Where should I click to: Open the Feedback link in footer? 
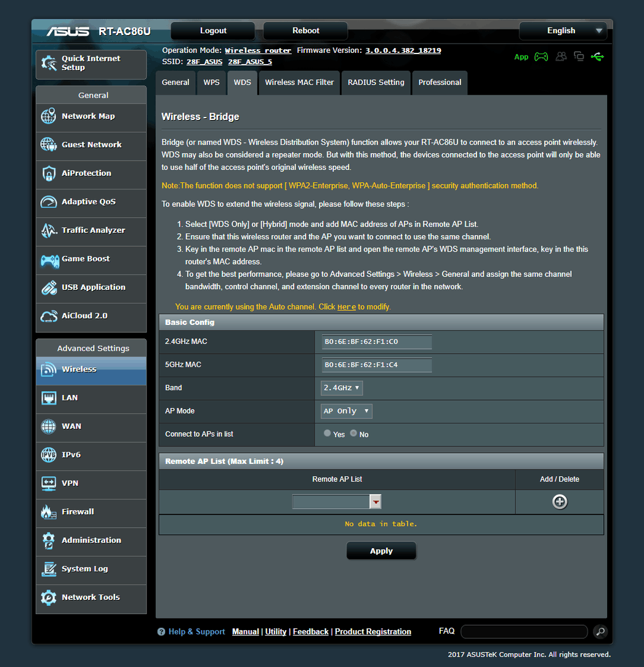point(311,632)
